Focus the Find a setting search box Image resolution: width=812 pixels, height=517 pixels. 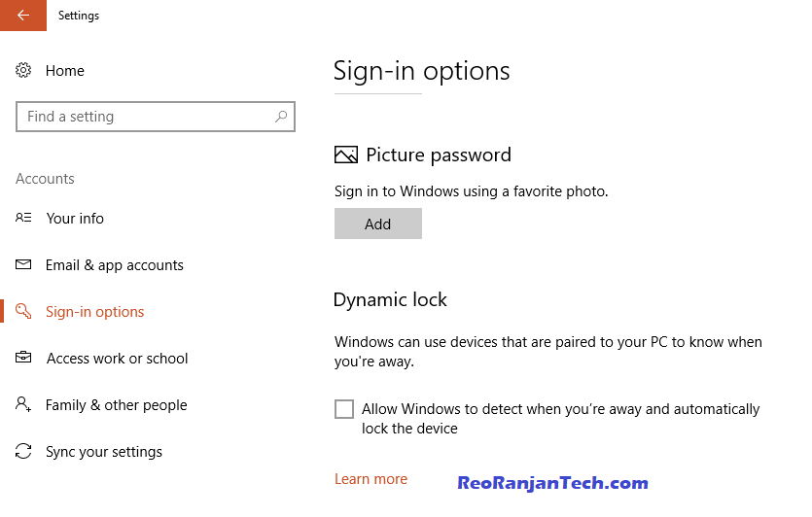coord(156,117)
